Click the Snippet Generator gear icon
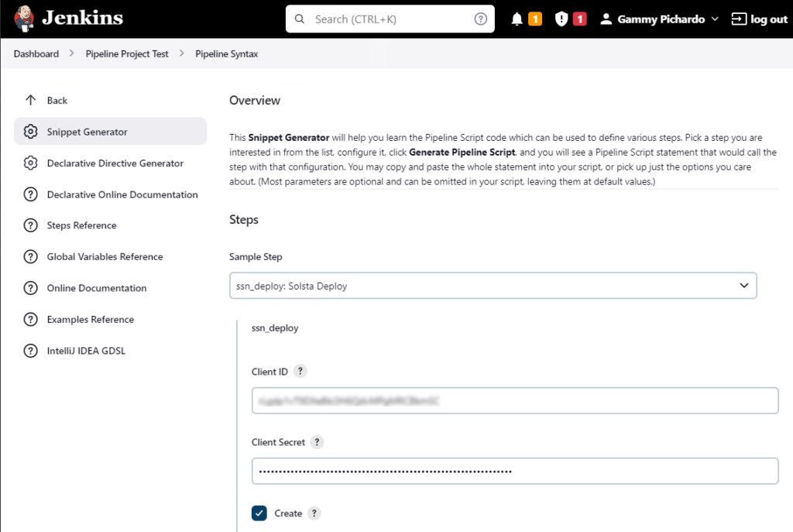Image resolution: width=793 pixels, height=532 pixels. [31, 132]
